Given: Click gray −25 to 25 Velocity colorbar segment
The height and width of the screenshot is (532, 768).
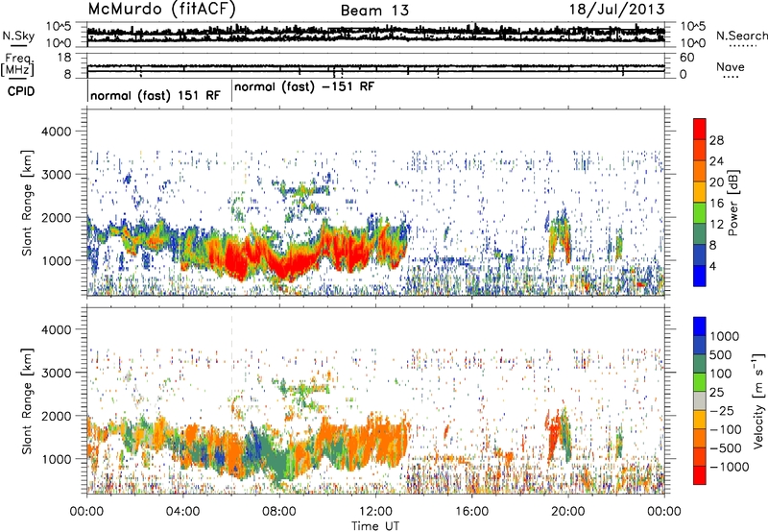Looking at the screenshot, I should pyautogui.click(x=700, y=400).
